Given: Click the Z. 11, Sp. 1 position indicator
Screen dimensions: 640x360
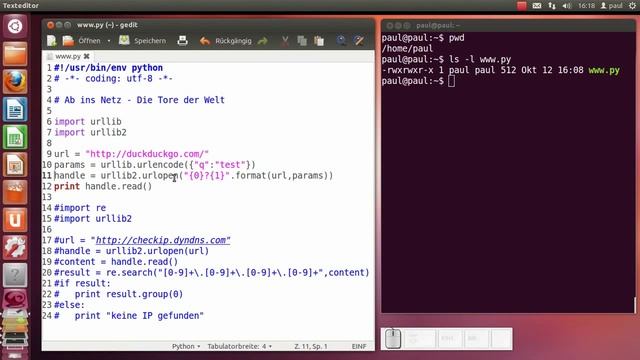Looking at the screenshot, I should [311, 346].
